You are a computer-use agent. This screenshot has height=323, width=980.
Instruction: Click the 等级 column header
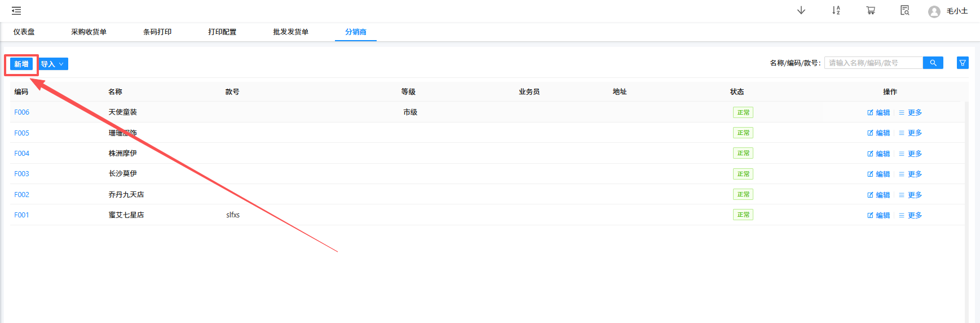click(408, 91)
